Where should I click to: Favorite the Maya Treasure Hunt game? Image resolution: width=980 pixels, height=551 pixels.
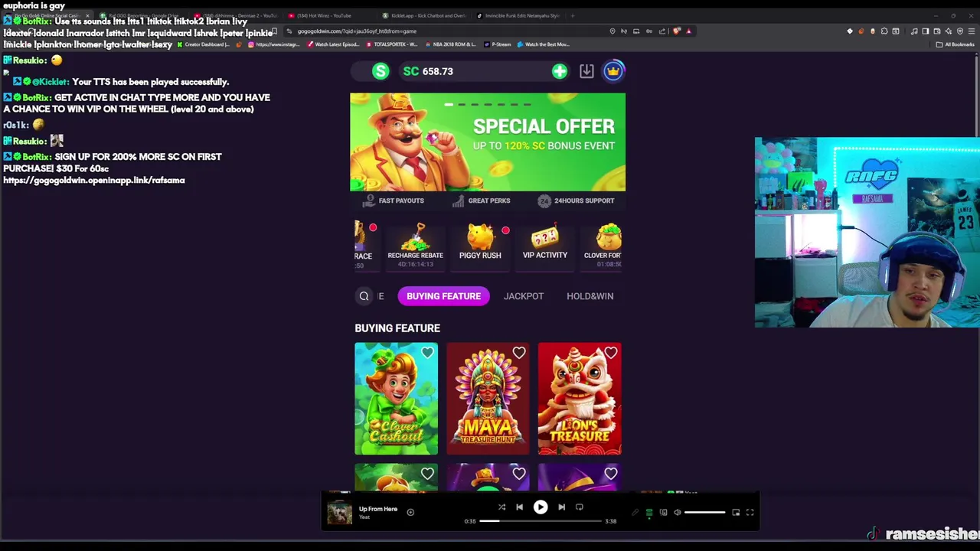tap(519, 353)
